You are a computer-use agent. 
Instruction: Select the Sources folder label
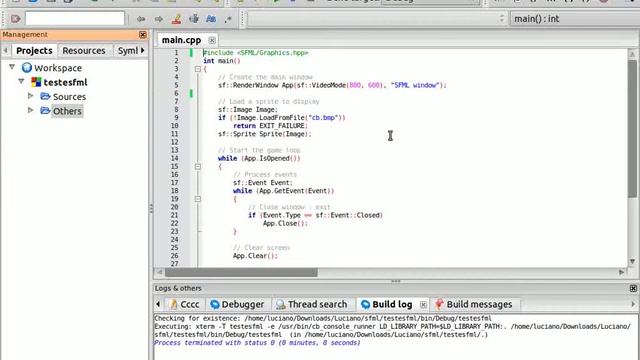tap(69, 97)
